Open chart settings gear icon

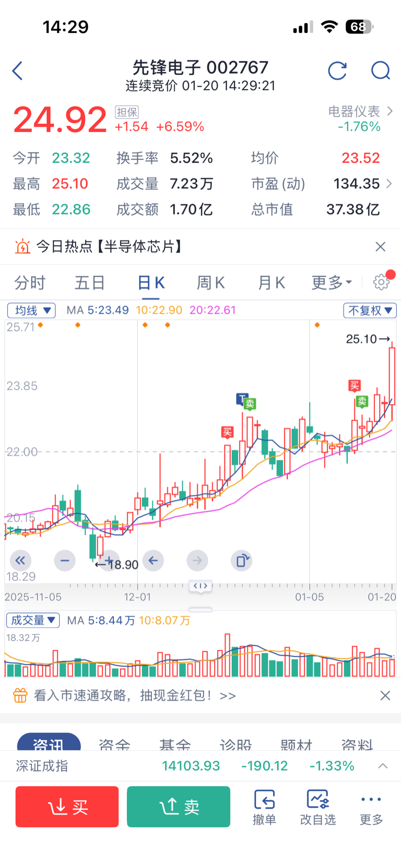point(381,282)
